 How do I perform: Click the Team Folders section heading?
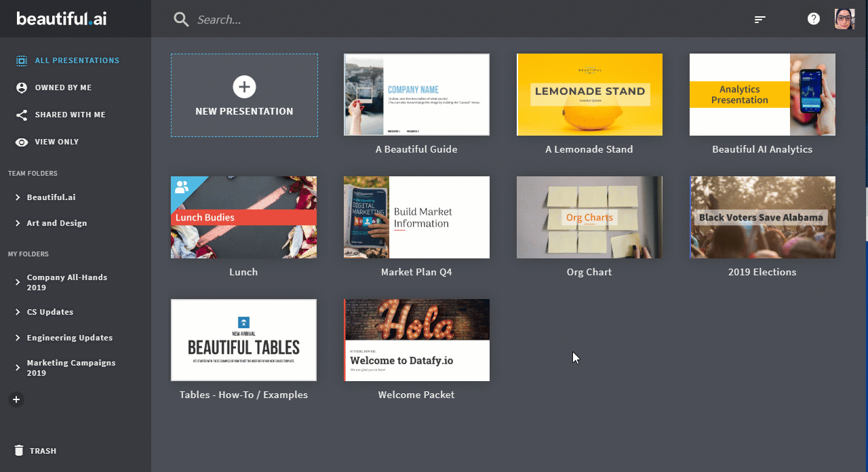33,174
